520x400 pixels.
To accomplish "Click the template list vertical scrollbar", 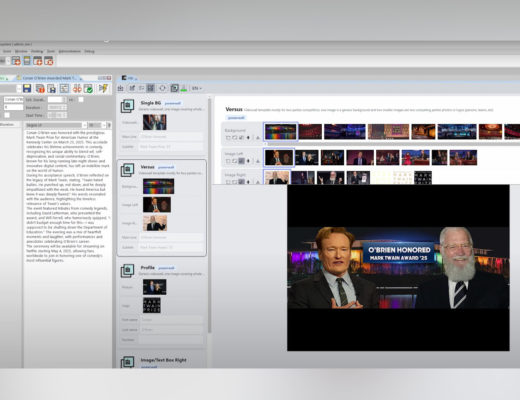I will [x=210, y=215].
